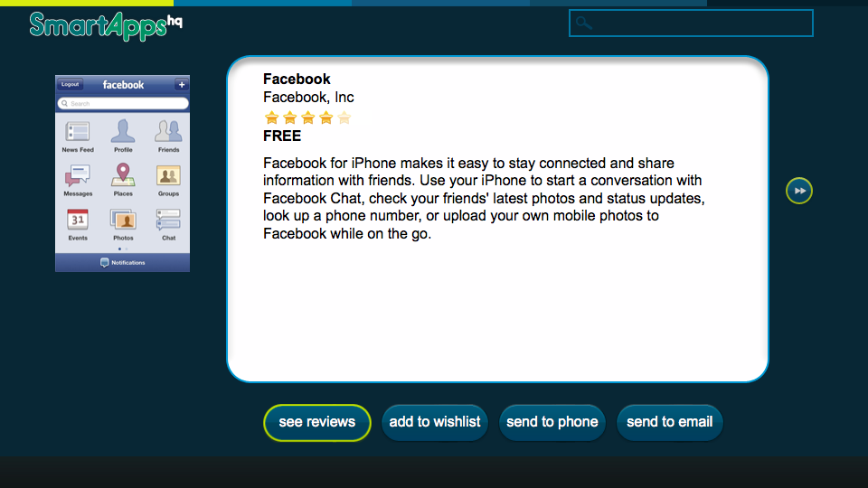868x488 pixels.
Task: Open the News Feed icon in preview
Action: (x=78, y=132)
